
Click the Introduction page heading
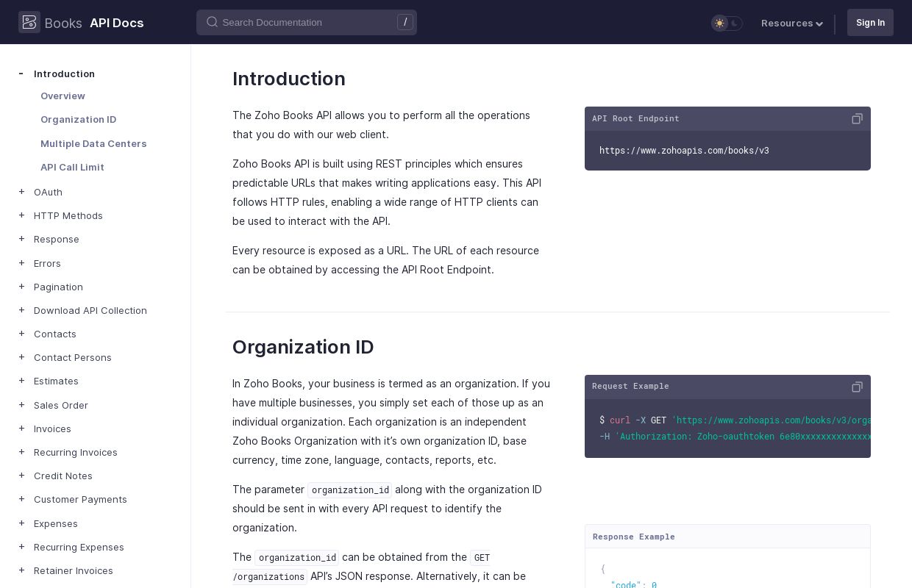click(x=289, y=79)
